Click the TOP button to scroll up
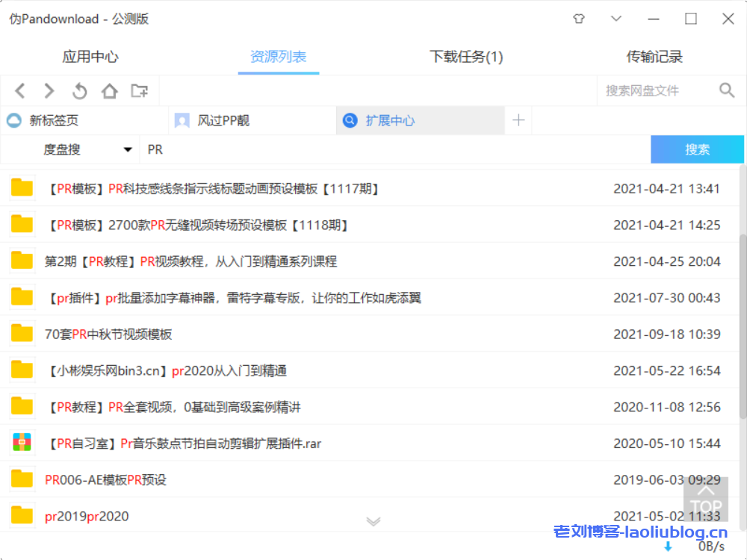Screen dimensions: 747x560 point(706,499)
